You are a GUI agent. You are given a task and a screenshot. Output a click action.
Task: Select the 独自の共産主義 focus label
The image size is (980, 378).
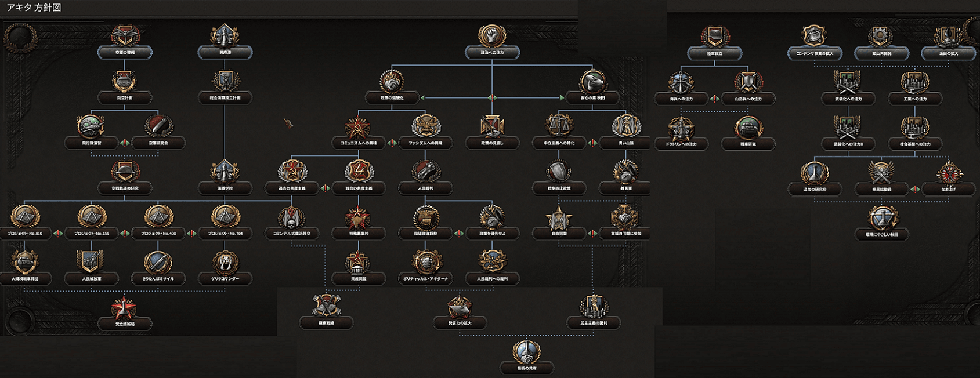click(x=358, y=188)
